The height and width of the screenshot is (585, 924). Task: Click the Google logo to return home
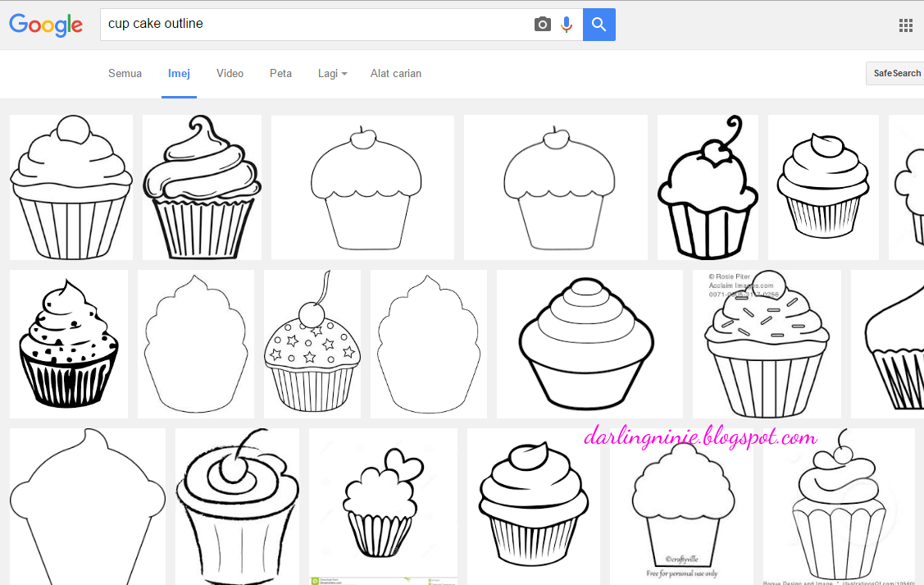[46, 25]
